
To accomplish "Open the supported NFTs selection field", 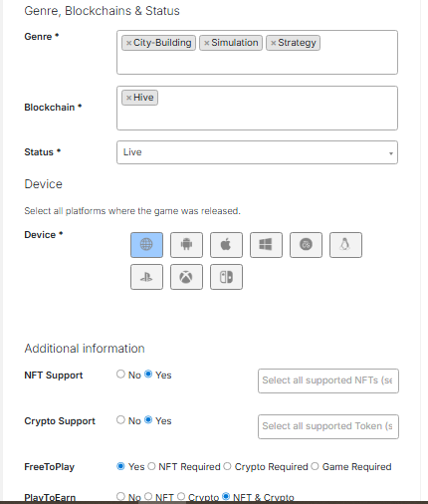I will click(328, 380).
